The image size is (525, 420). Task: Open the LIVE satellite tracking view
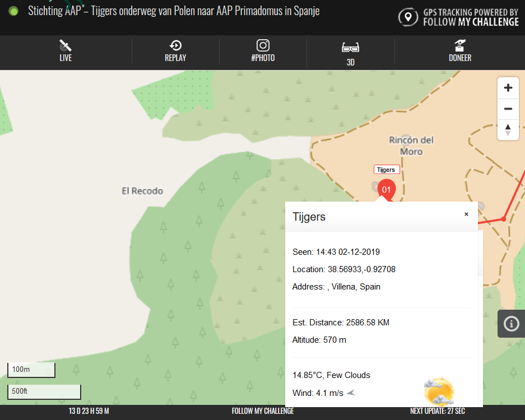click(66, 51)
